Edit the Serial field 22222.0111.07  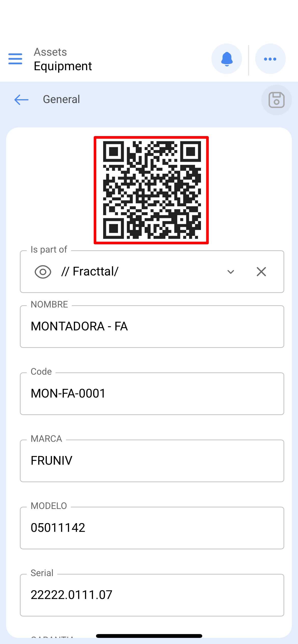[152, 595]
